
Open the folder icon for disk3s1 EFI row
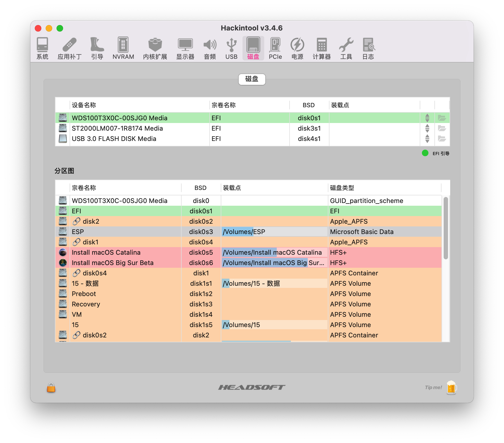pyautogui.click(x=443, y=128)
